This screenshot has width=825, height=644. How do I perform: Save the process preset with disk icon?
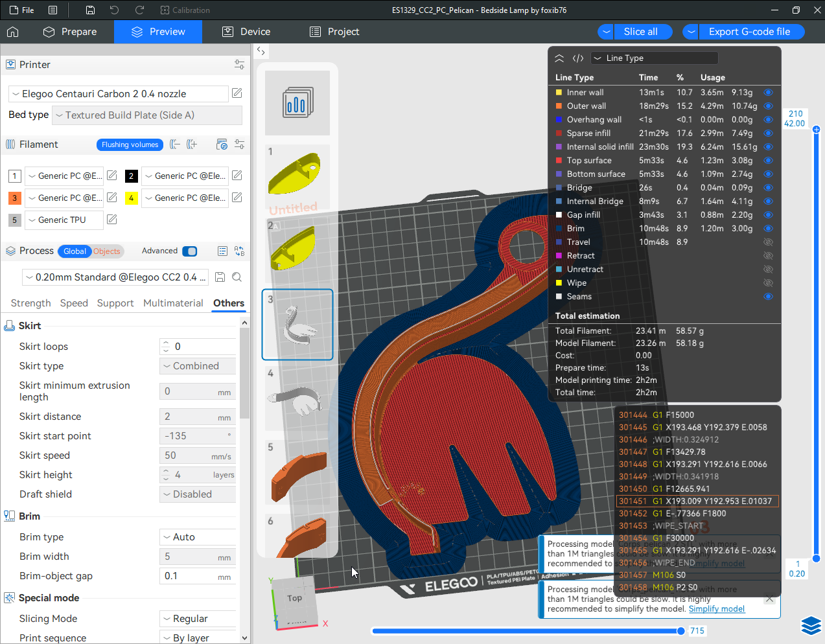pos(220,277)
